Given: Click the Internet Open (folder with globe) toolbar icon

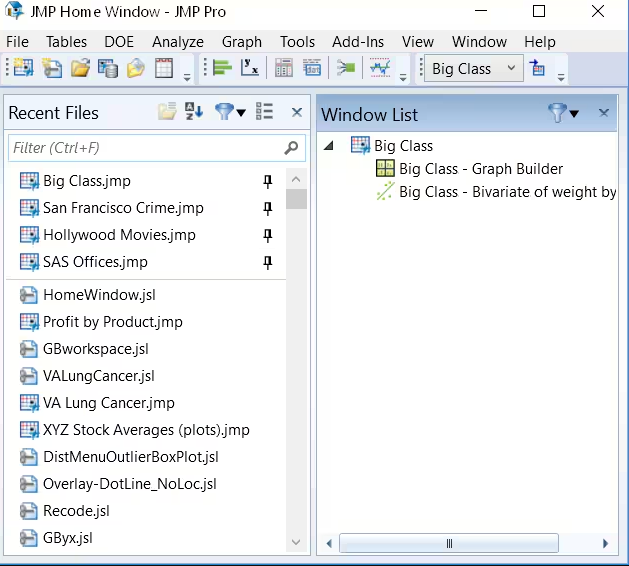Looking at the screenshot, I should (x=136, y=68).
